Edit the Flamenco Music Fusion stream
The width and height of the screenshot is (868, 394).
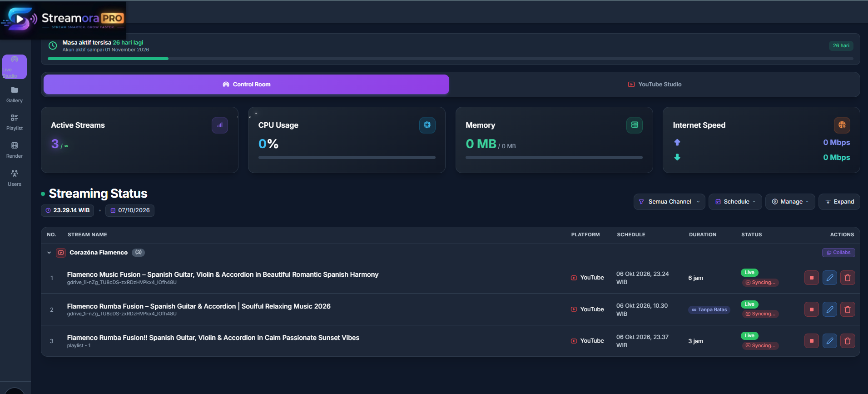(830, 278)
